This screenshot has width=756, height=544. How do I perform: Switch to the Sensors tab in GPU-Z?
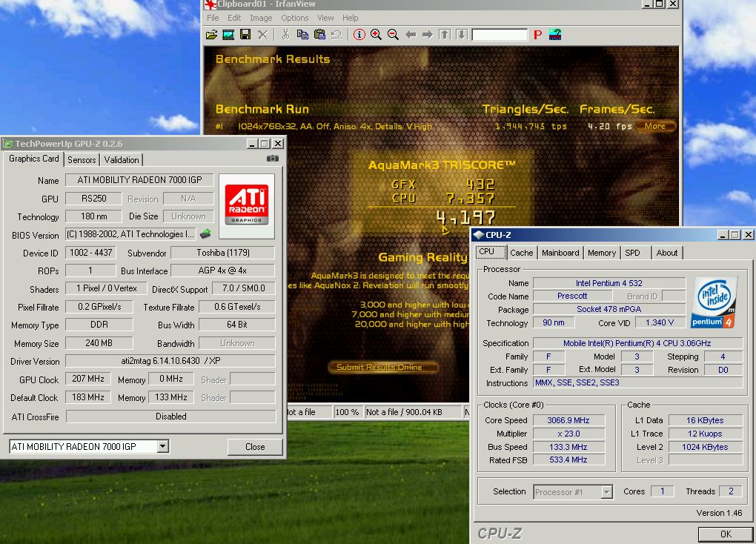tap(82, 159)
